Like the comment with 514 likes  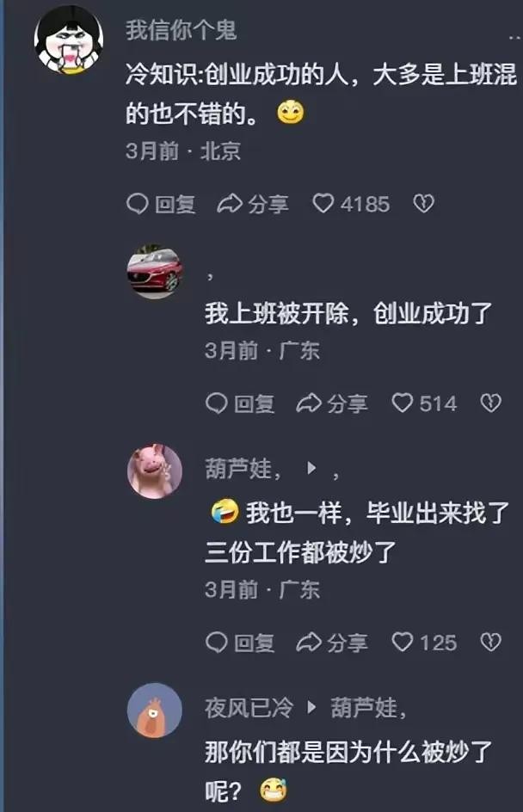coord(424,403)
